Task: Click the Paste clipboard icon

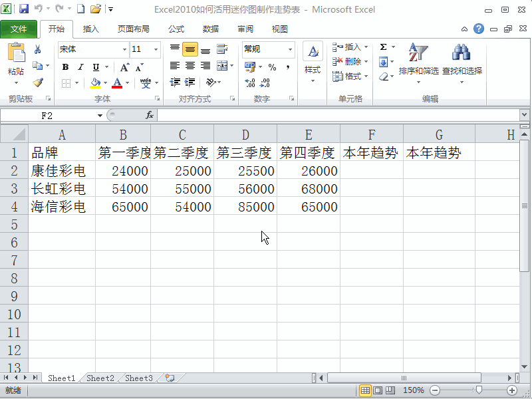Action: coord(16,53)
